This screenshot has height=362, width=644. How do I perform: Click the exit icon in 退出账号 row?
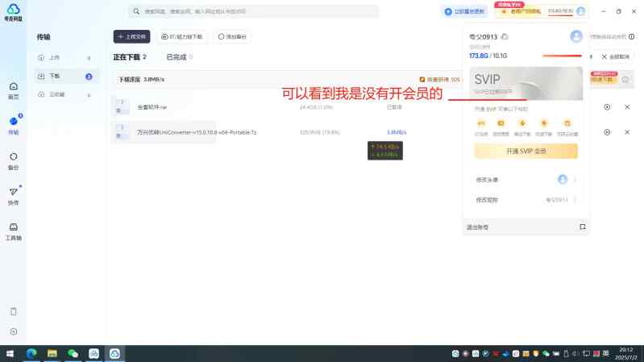coord(583,227)
